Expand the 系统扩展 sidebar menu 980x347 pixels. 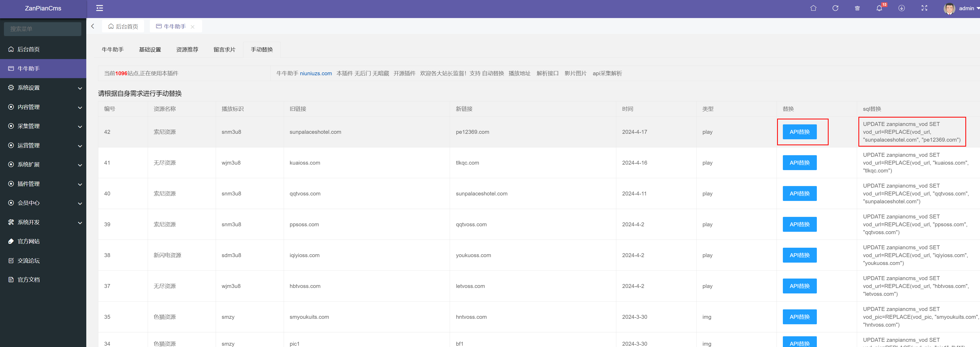43,165
